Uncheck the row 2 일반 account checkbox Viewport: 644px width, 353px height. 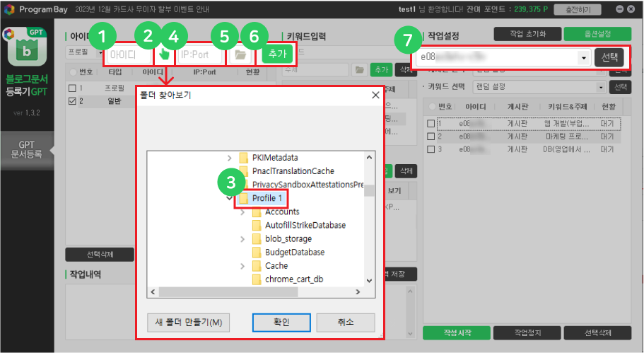(71, 101)
